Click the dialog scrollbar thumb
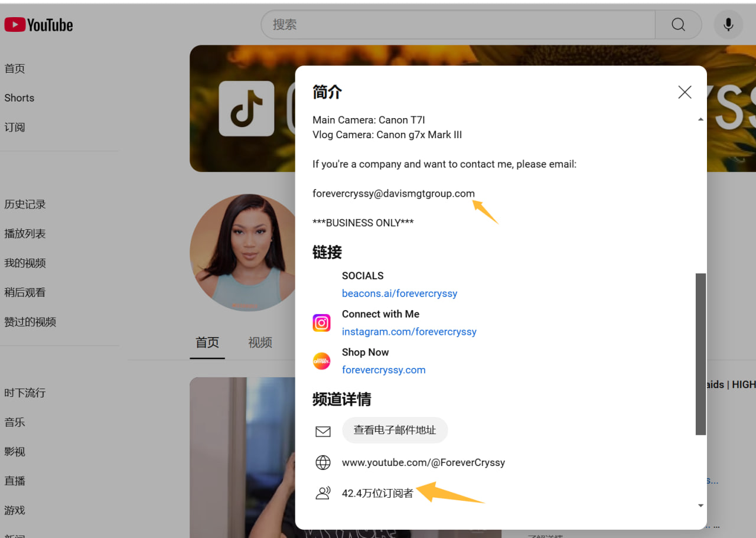Image resolution: width=756 pixels, height=538 pixels. click(701, 354)
